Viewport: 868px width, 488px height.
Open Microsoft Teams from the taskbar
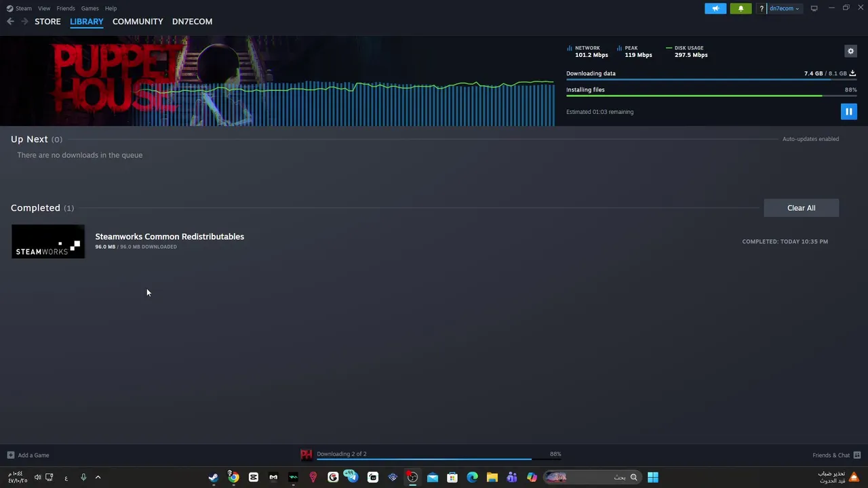pos(512,477)
